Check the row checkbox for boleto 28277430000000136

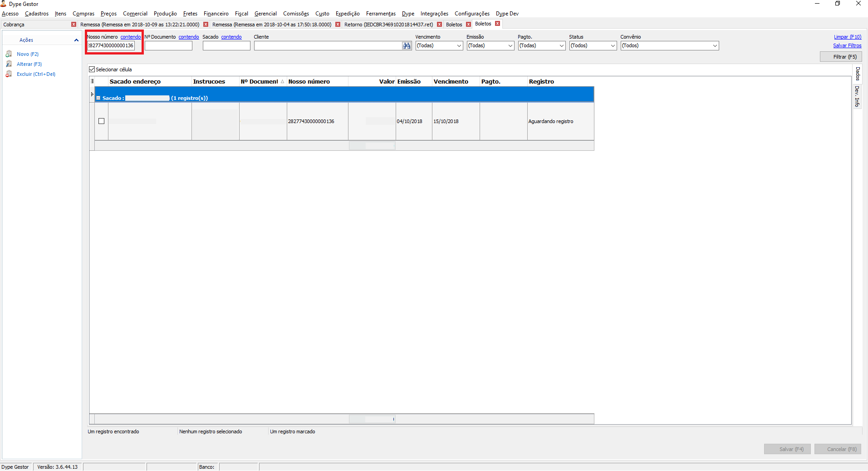click(102, 121)
